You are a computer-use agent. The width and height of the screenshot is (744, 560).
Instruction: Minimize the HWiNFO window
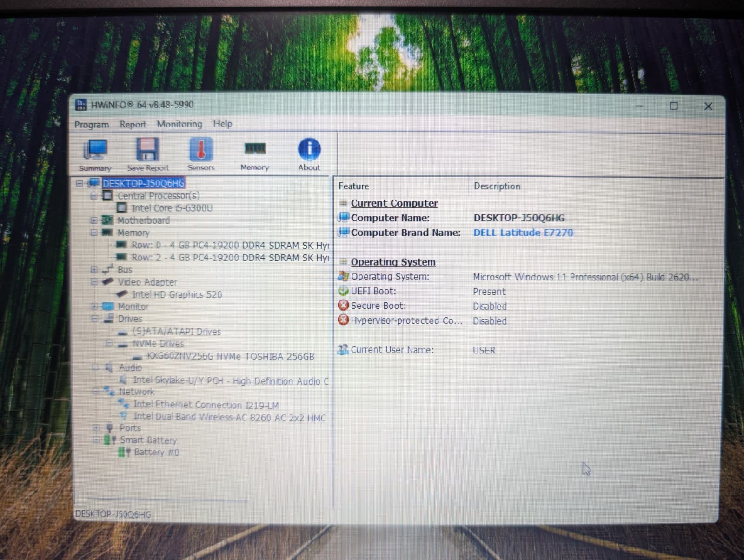pos(639,106)
